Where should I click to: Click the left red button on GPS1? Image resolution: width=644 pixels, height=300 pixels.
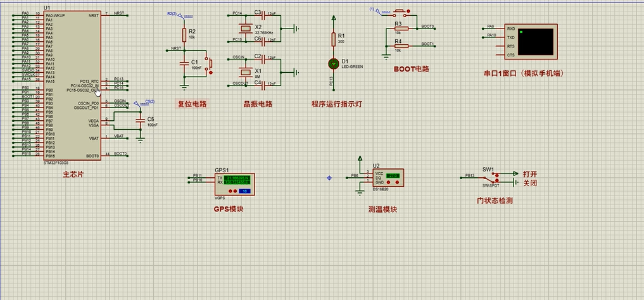[x=230, y=191]
